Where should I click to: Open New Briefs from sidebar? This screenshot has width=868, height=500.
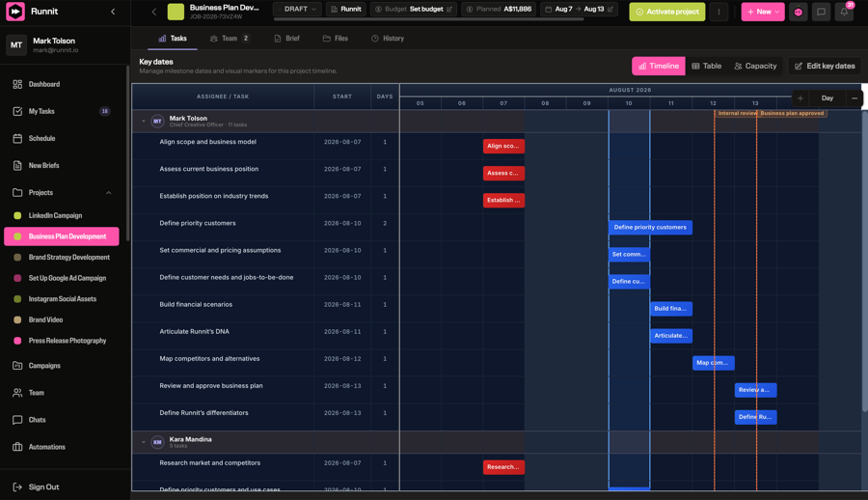(43, 166)
